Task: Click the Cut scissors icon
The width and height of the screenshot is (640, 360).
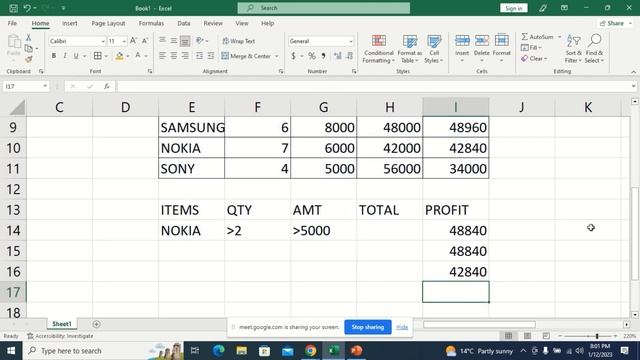Action: click(29, 38)
